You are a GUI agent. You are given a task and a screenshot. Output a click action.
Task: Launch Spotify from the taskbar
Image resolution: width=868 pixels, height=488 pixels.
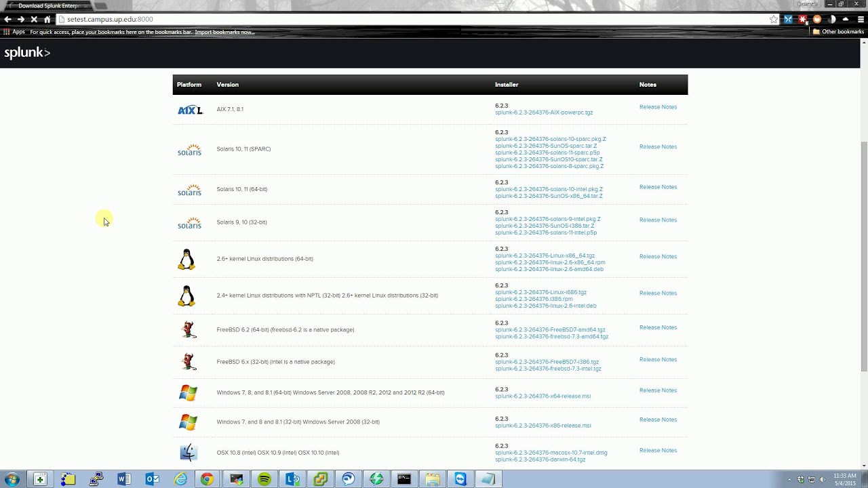pyautogui.click(x=264, y=479)
